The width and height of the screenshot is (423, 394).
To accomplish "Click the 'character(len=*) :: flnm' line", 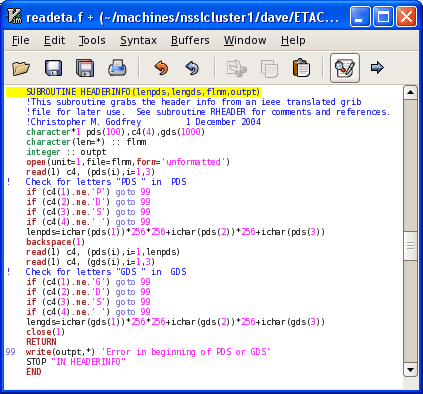I will point(86,142).
